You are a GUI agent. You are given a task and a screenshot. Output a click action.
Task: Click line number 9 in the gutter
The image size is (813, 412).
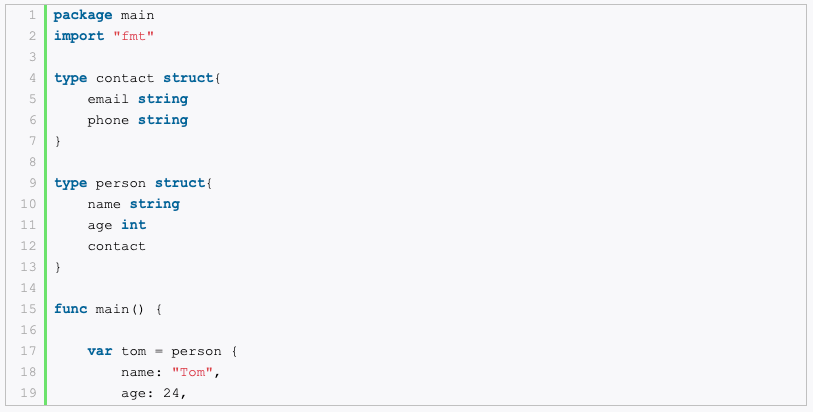(x=32, y=183)
